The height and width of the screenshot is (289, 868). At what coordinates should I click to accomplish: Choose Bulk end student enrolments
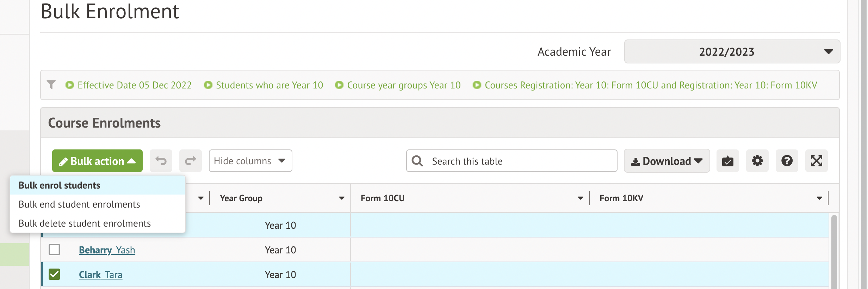click(79, 204)
